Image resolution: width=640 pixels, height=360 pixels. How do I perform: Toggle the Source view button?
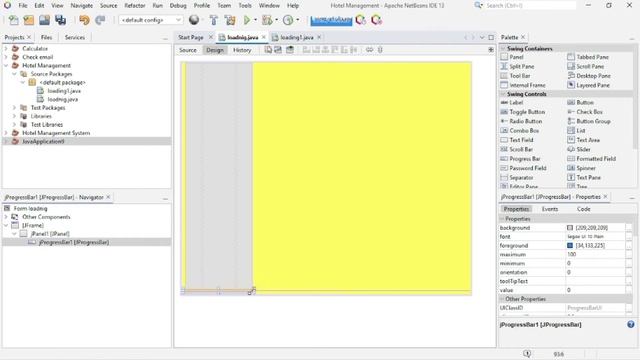[x=188, y=50]
